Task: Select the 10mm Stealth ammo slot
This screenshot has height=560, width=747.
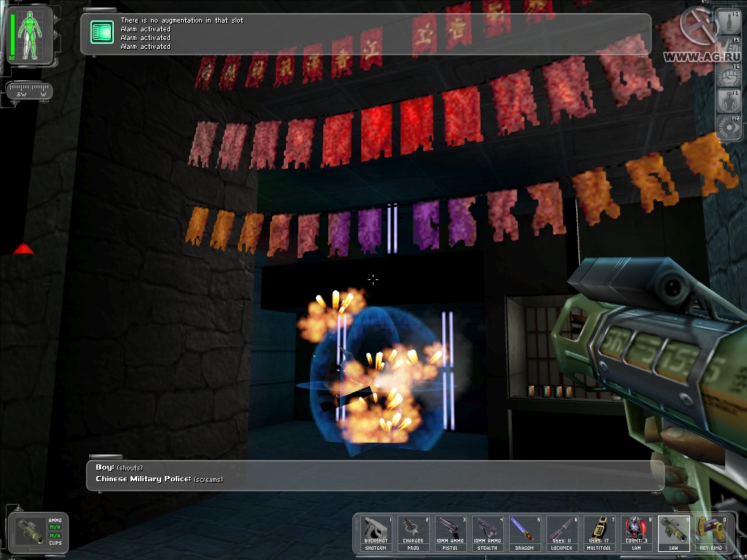Action: pos(487,534)
